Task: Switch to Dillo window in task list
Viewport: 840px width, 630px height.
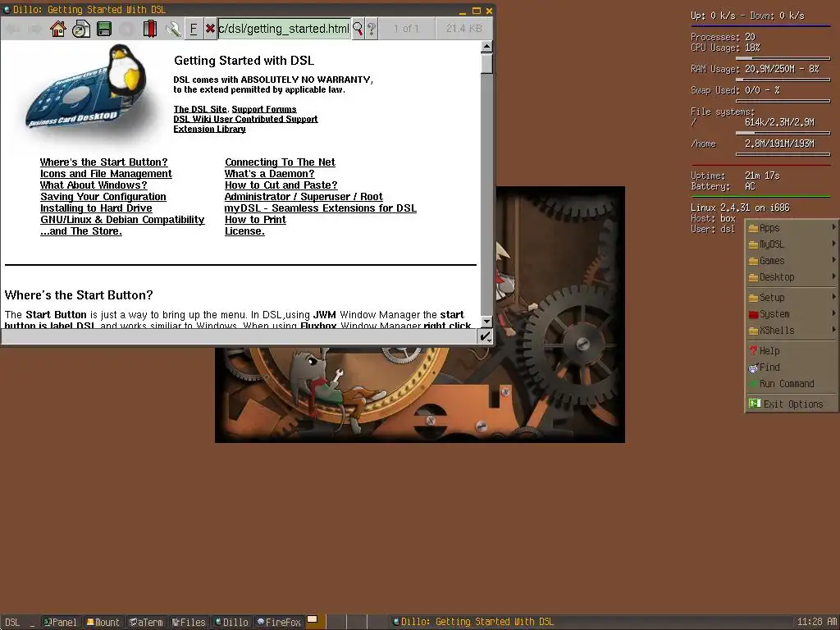Action: coord(589,622)
